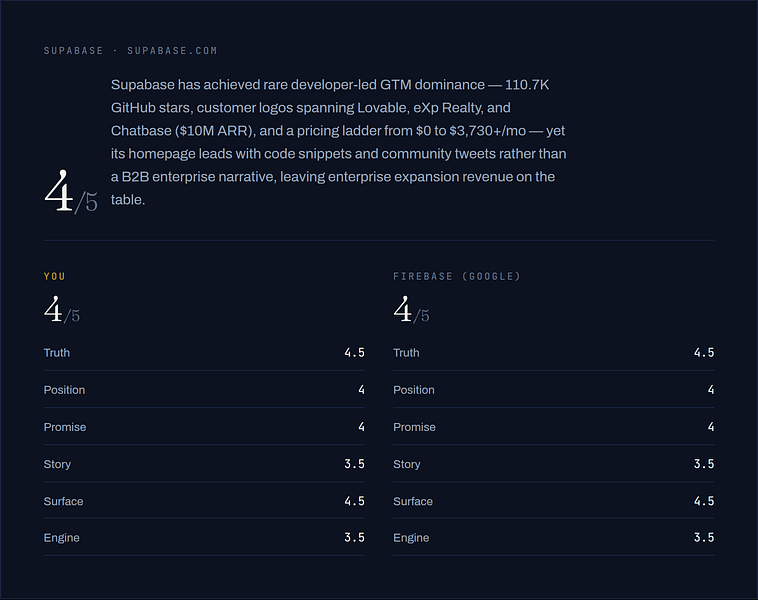Open the Promise row in YOU column
The height and width of the screenshot is (600, 758).
click(x=204, y=427)
